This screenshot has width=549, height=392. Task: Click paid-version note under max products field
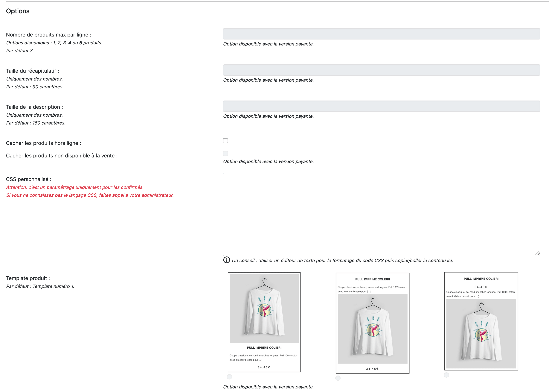pos(268,44)
